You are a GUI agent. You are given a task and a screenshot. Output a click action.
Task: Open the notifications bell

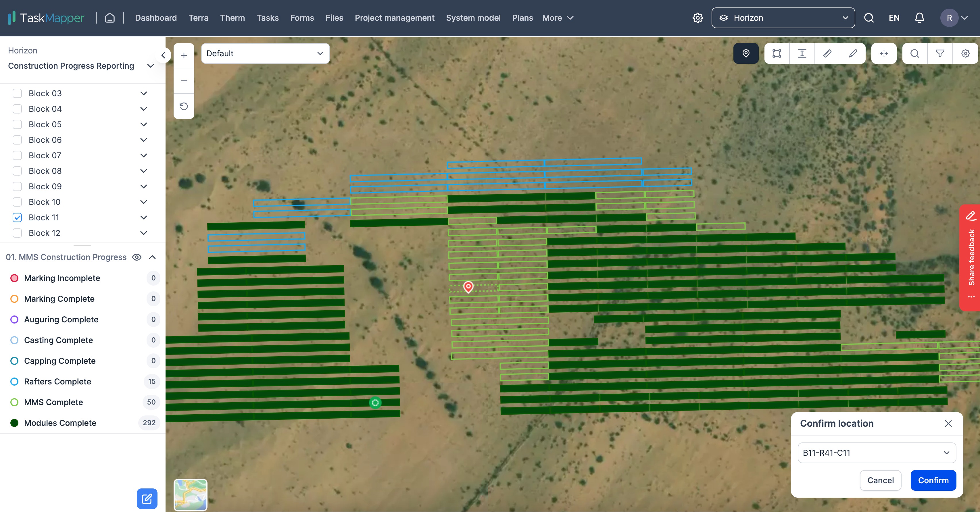click(919, 18)
